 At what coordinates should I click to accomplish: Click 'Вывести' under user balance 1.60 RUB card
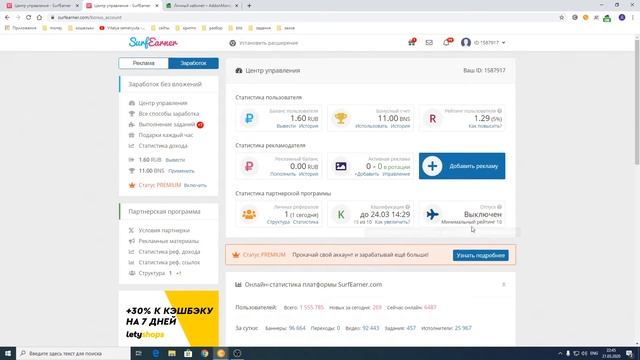point(286,126)
